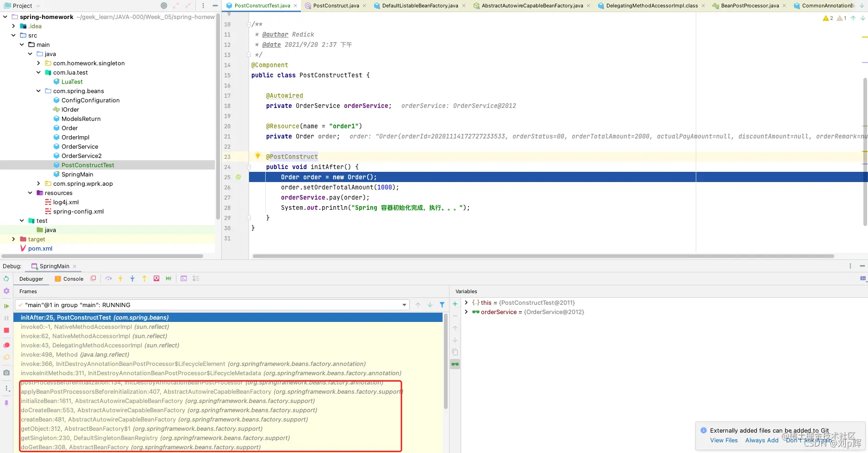The width and height of the screenshot is (868, 453).
Task: Expand the target folder
Action: (x=13, y=239)
